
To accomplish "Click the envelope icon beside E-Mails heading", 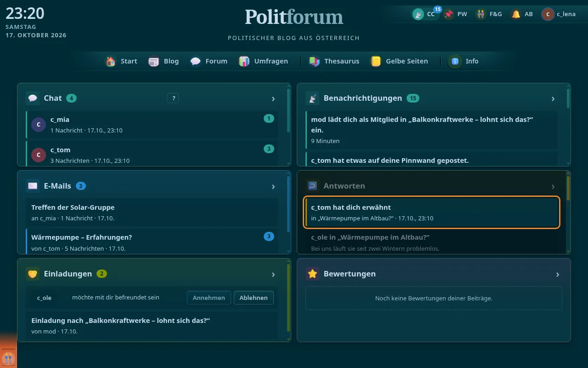I will [33, 186].
